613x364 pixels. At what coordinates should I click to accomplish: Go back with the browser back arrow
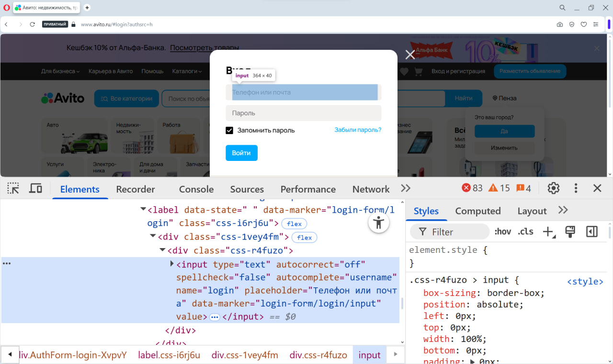click(6, 24)
